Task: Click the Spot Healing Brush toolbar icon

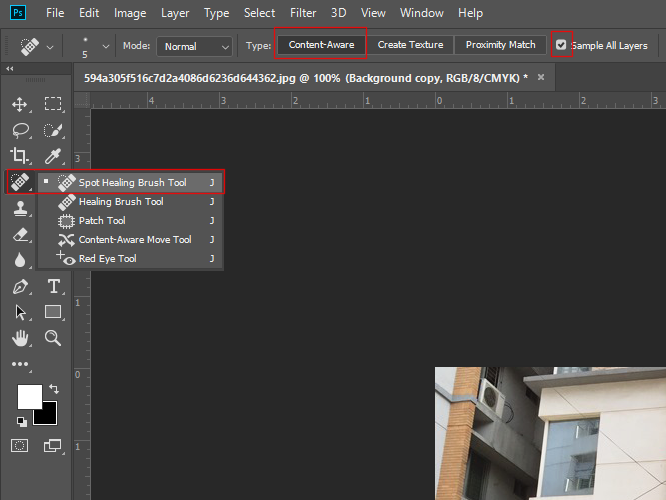Action: [x=20, y=182]
